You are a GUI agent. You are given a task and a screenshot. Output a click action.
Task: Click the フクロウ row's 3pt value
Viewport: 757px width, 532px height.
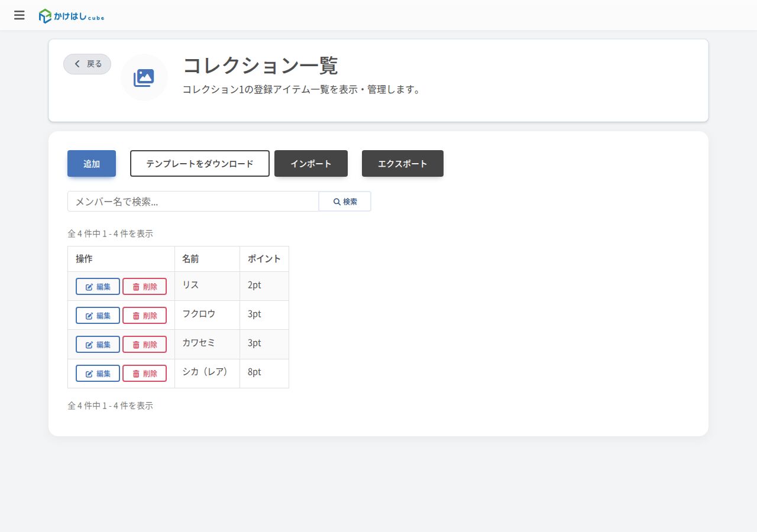pyautogui.click(x=254, y=314)
